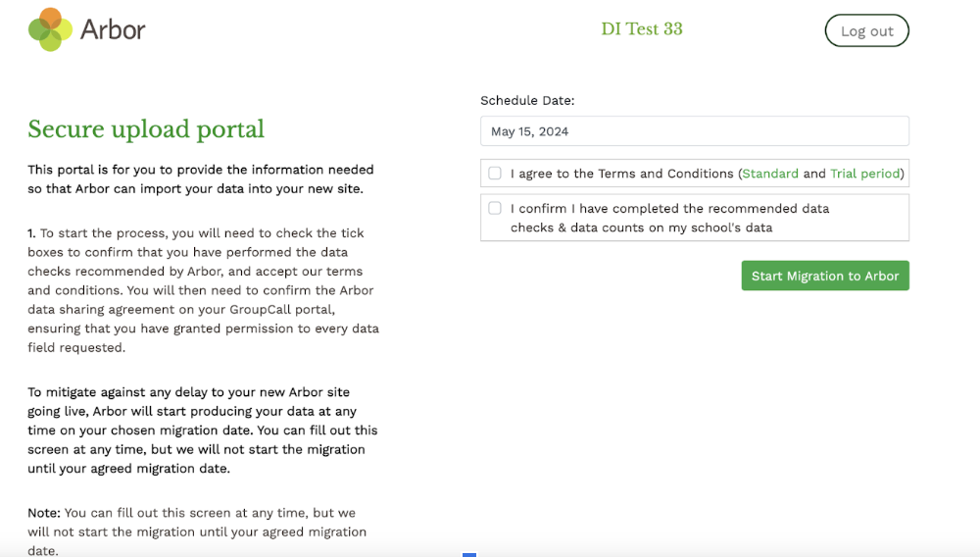980x557 pixels.
Task: Click the Note paragraph at the bottom
Action: click(x=196, y=532)
